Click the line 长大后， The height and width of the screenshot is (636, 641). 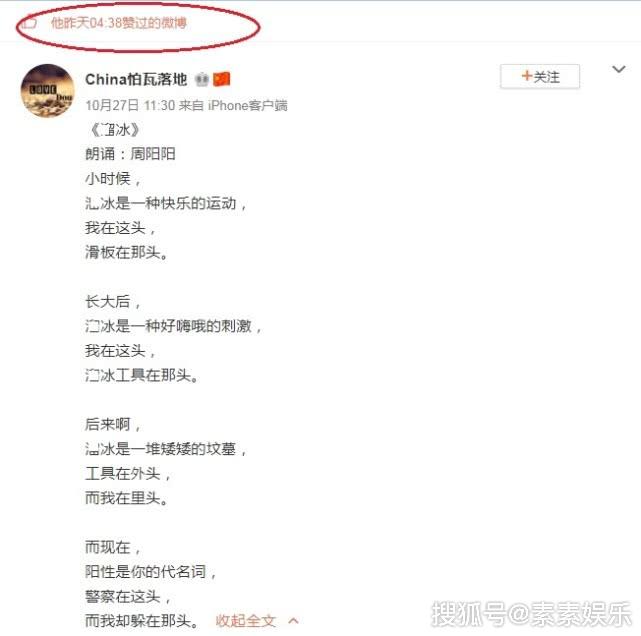tap(113, 302)
